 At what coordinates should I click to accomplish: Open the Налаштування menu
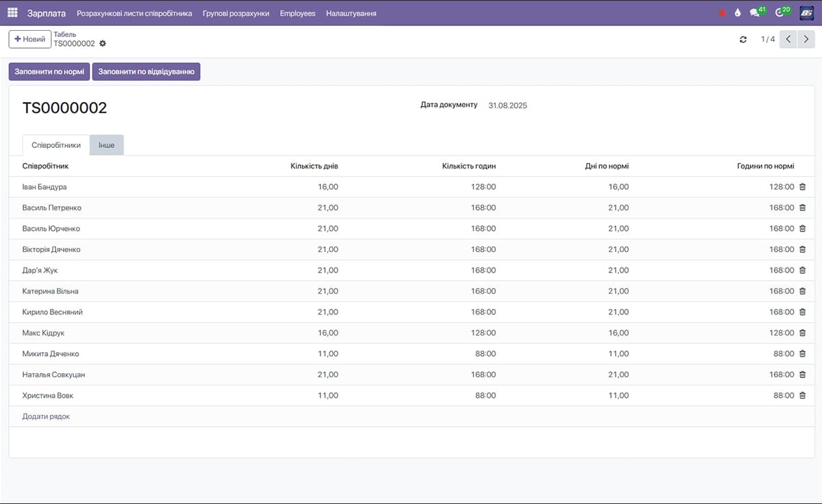point(351,13)
